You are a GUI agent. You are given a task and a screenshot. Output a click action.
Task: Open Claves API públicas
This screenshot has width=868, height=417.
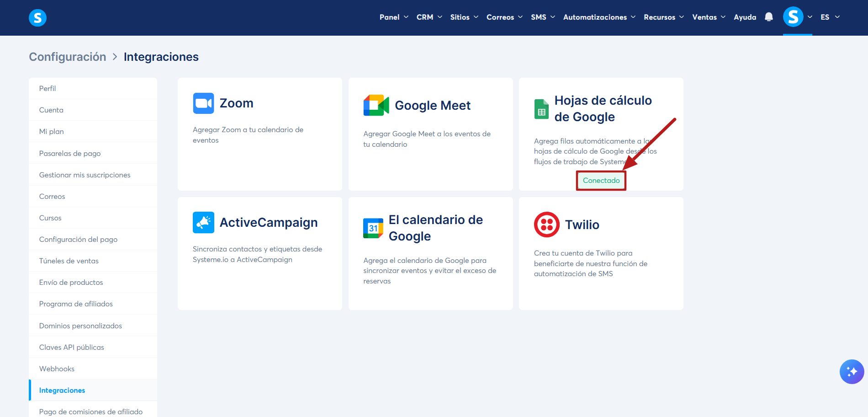[93, 347]
